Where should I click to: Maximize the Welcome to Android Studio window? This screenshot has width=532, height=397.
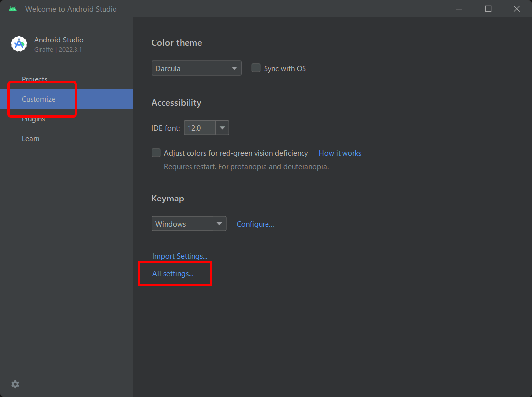[488, 9]
